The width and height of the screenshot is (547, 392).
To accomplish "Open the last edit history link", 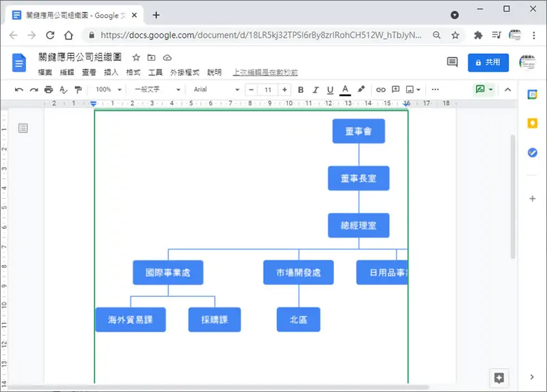I will (265, 72).
